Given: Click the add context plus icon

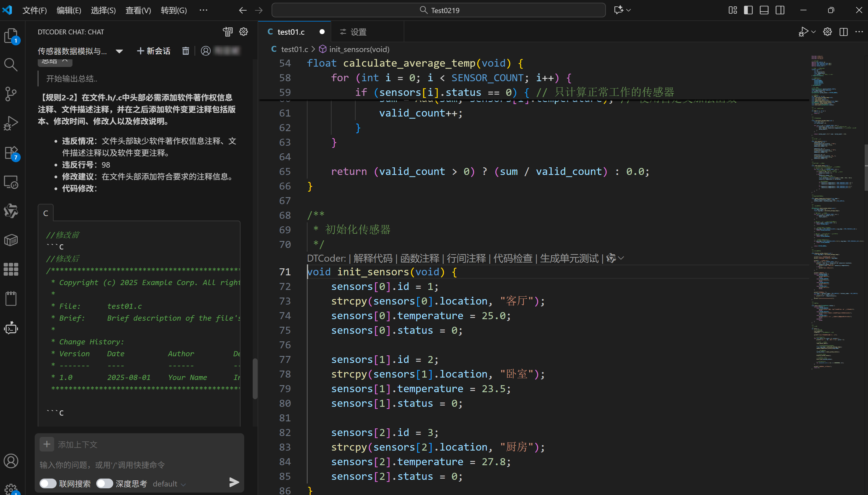Looking at the screenshot, I should pyautogui.click(x=47, y=444).
